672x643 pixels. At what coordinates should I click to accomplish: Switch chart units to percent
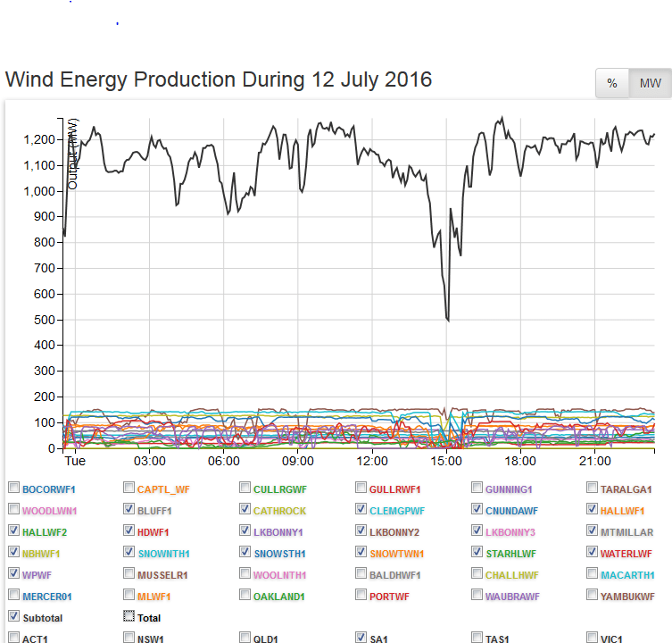point(612,83)
